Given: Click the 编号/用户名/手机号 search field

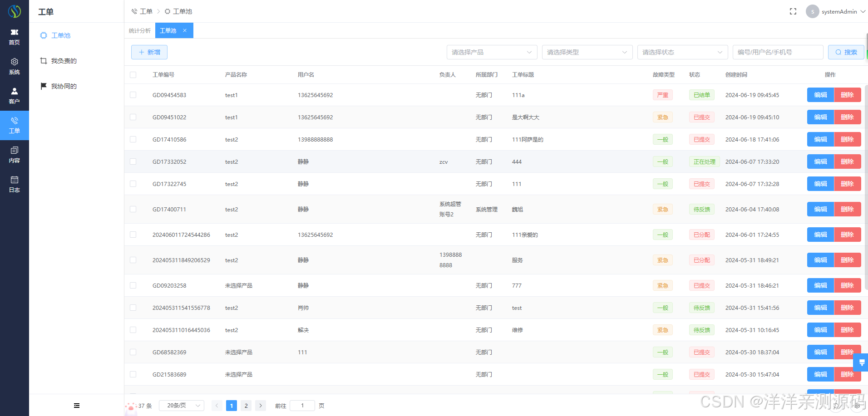Looking at the screenshot, I should pos(778,52).
